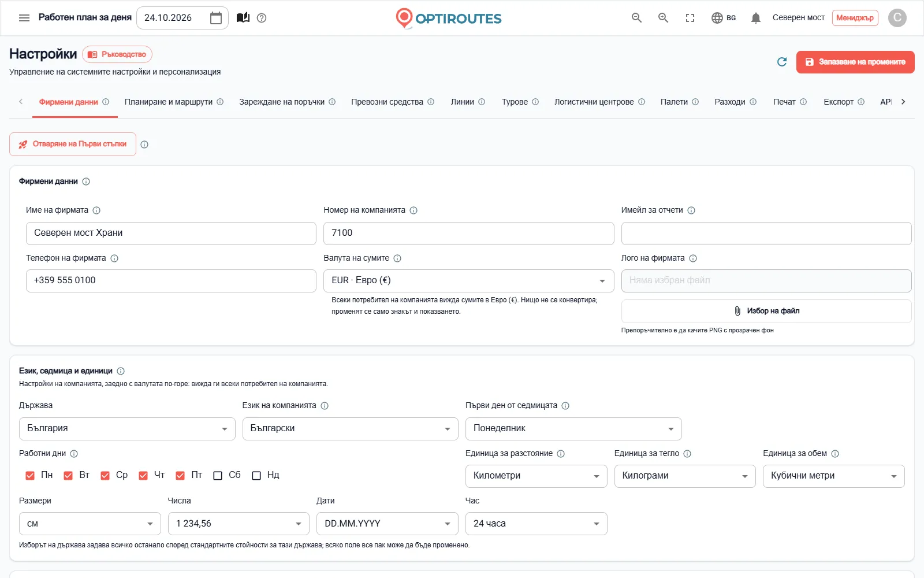924x578 pixels.
Task: Open the Единица за тегло Килограми dropdown
Action: tap(685, 476)
